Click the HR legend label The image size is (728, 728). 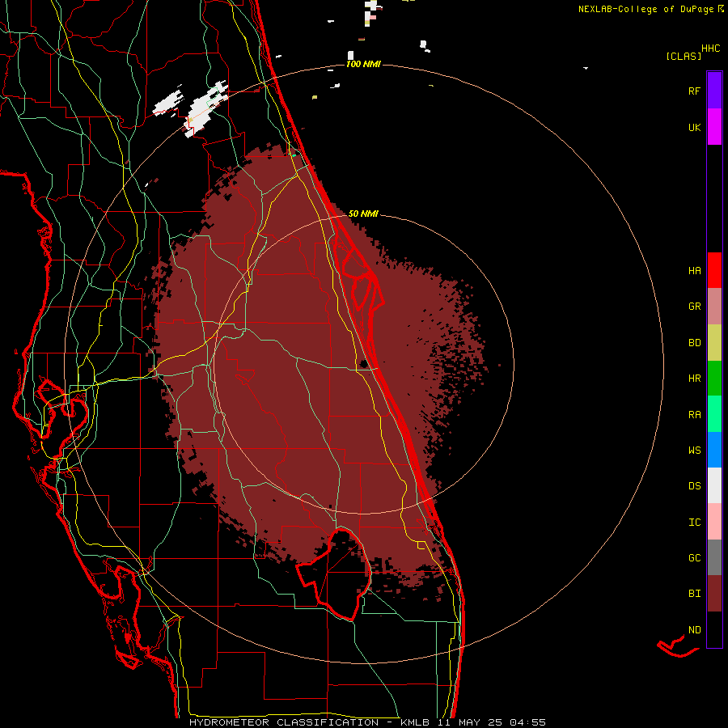694,379
